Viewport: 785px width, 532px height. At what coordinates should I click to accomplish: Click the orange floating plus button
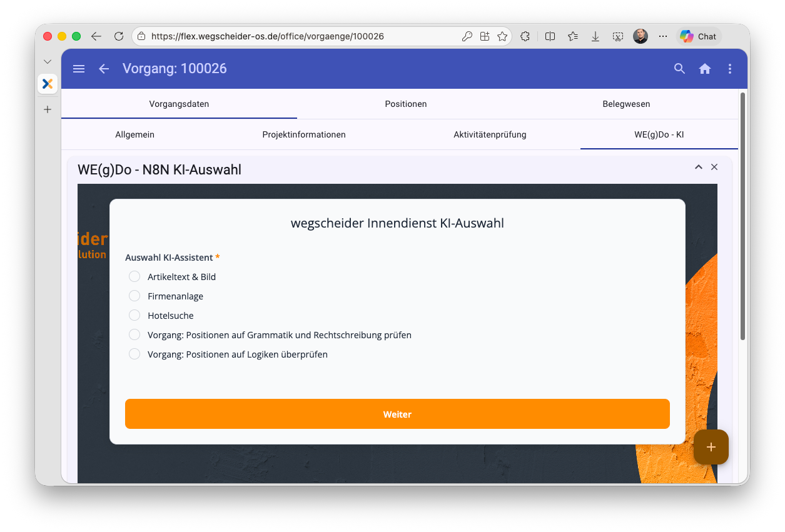point(711,447)
